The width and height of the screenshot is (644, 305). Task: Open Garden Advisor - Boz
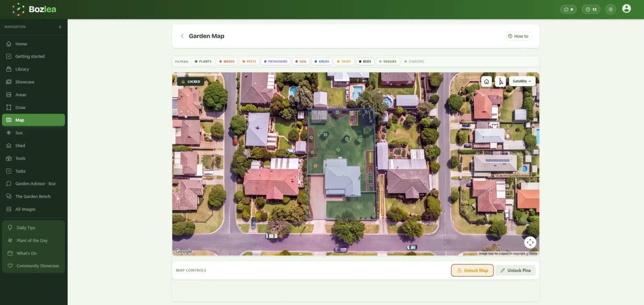[33, 184]
